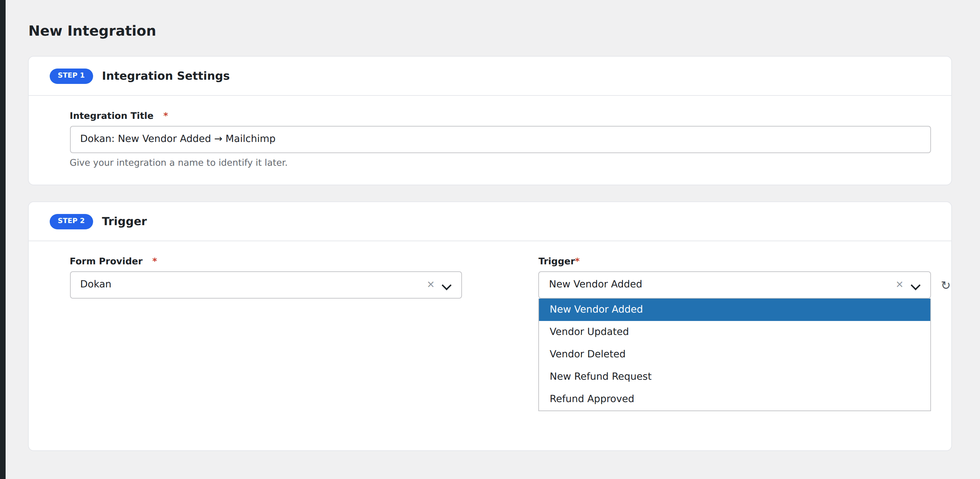The image size is (980, 479).
Task: Click the Trigger section heading
Action: [x=124, y=222]
